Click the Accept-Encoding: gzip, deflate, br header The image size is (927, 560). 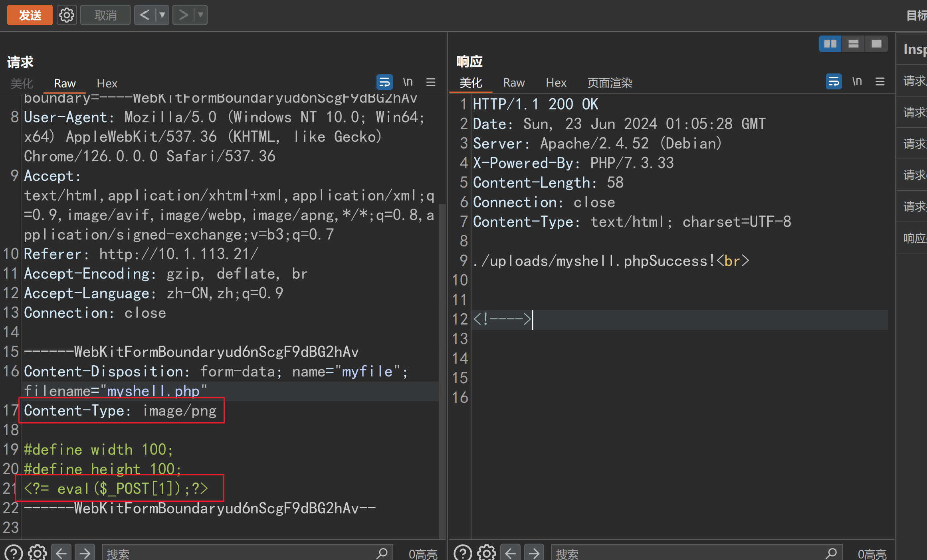166,274
